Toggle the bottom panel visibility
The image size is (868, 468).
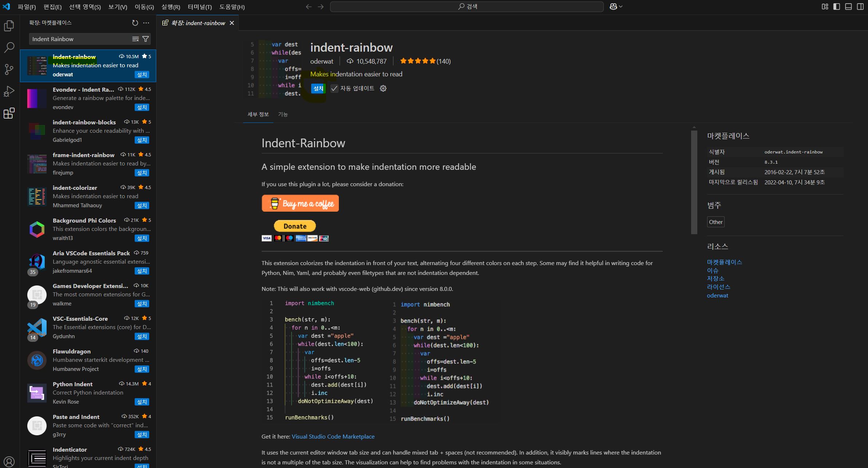tap(848, 7)
